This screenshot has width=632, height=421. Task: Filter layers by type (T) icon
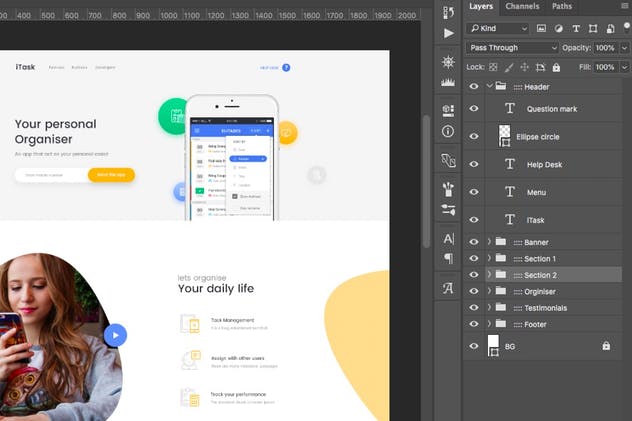click(575, 28)
